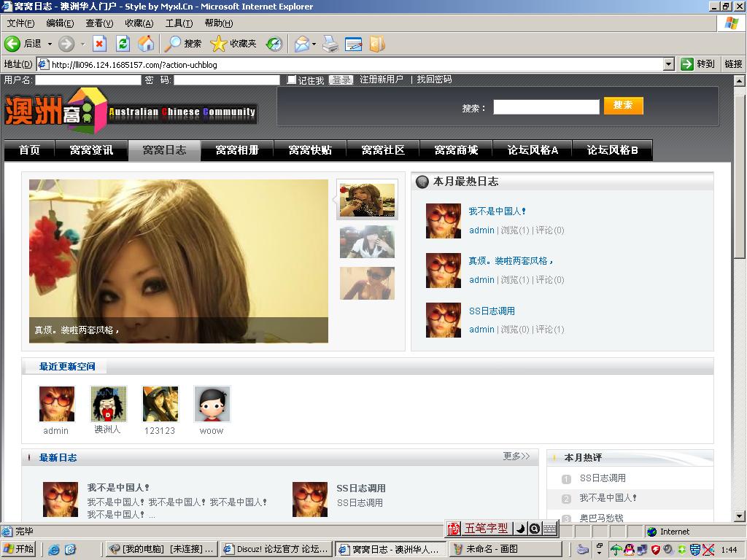Open the 搜索 search toolbar button

183,44
